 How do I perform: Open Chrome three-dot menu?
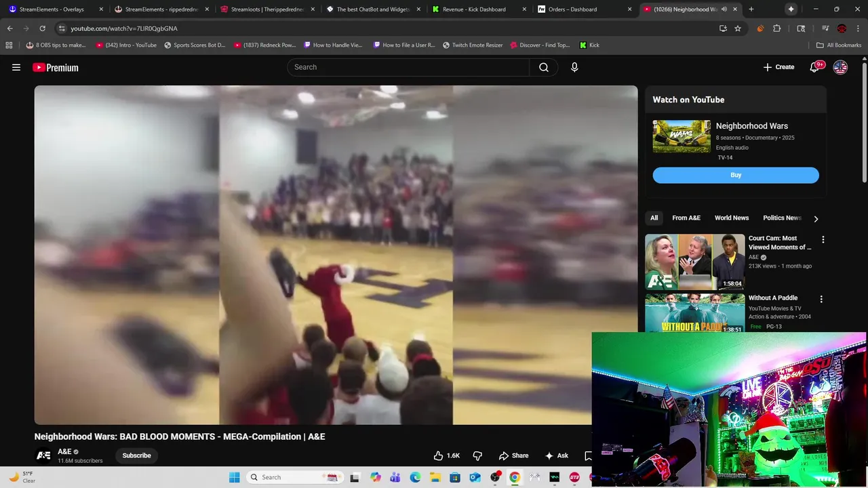point(858,28)
